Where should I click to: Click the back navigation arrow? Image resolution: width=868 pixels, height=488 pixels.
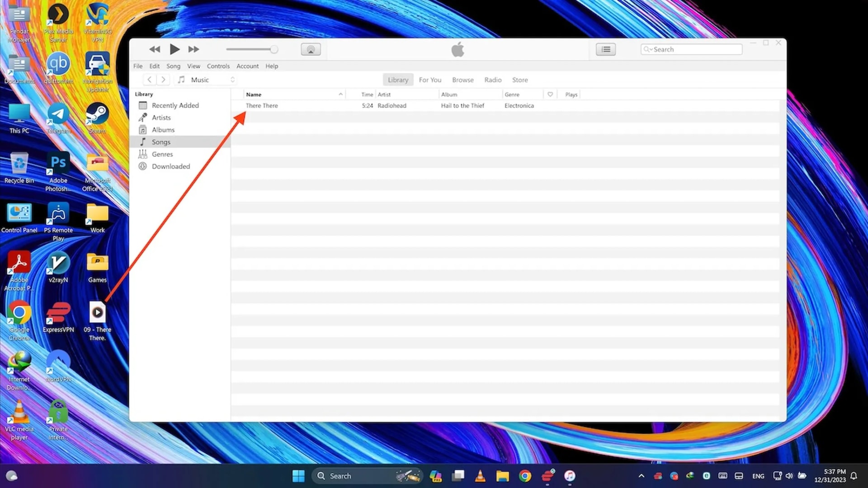pos(149,80)
